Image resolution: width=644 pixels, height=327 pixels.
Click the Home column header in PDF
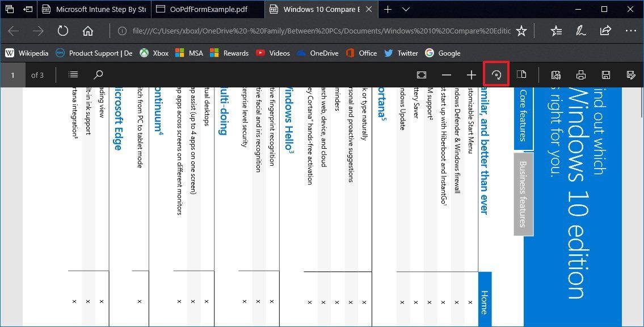click(485, 300)
